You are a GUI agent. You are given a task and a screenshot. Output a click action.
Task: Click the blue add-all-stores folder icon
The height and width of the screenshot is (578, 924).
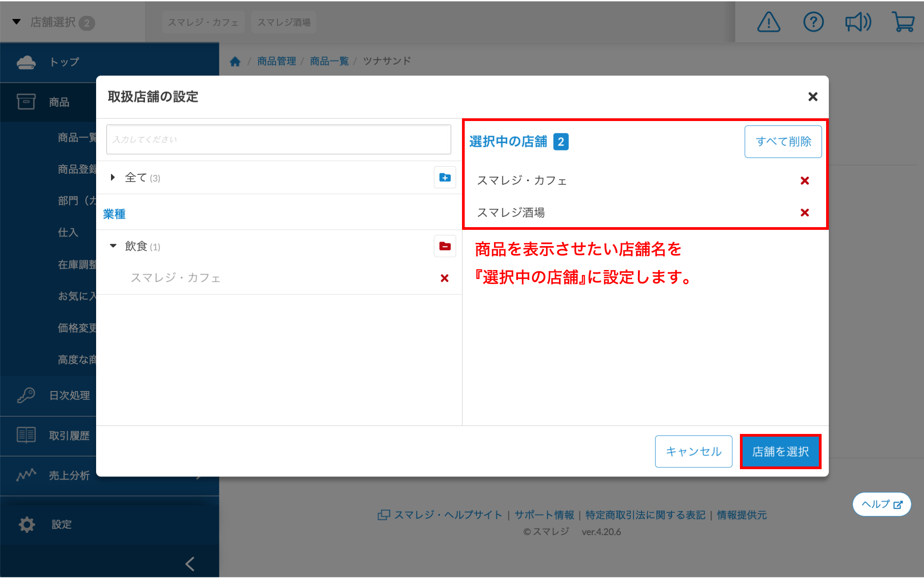[x=444, y=177]
